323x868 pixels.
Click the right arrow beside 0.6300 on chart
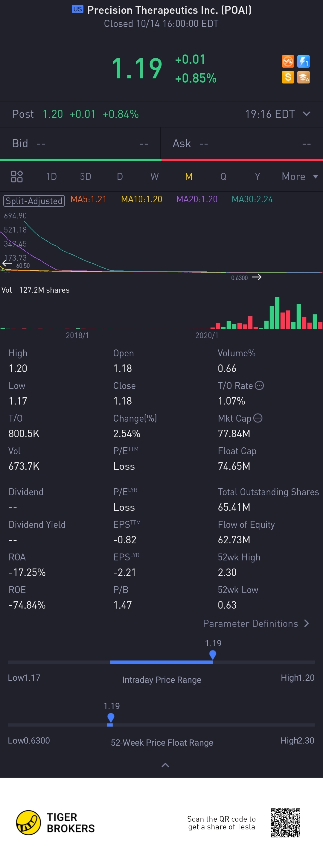click(257, 277)
